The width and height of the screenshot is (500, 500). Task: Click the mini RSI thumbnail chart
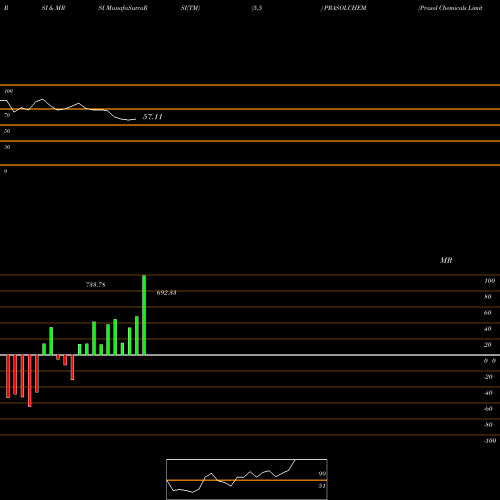[247, 479]
